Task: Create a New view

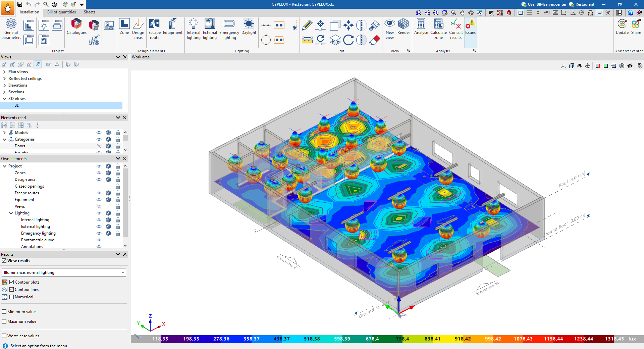Action: 390,29
